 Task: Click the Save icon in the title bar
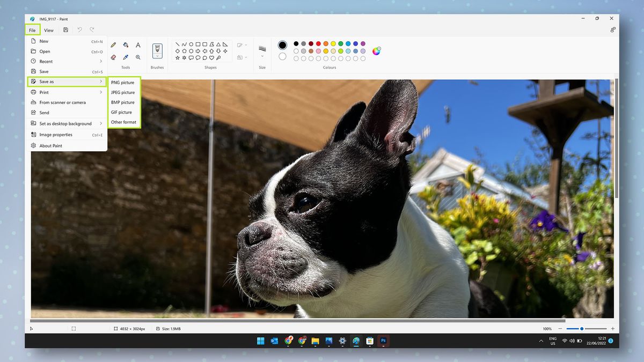65,29
